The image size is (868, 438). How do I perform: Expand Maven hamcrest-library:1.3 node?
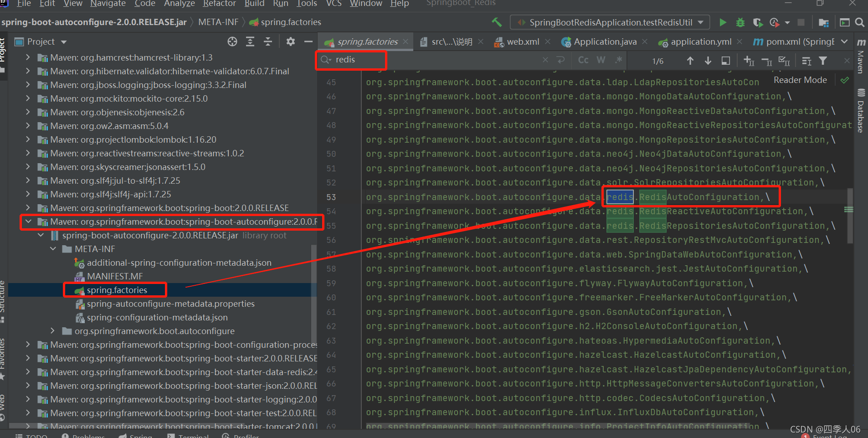(28, 57)
